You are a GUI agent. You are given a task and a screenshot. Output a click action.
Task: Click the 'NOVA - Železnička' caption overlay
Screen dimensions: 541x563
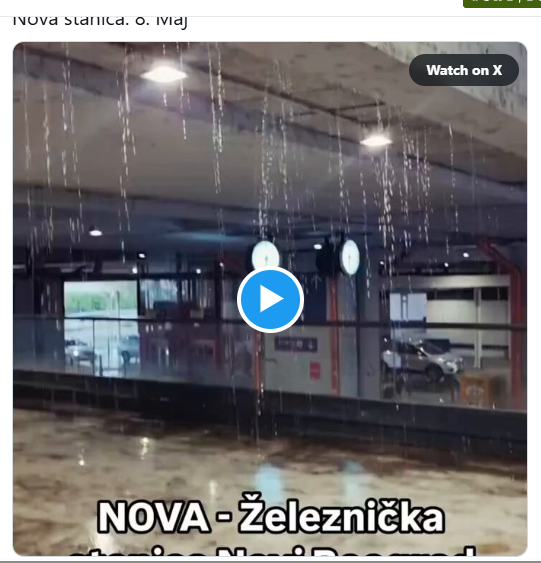pos(271,515)
